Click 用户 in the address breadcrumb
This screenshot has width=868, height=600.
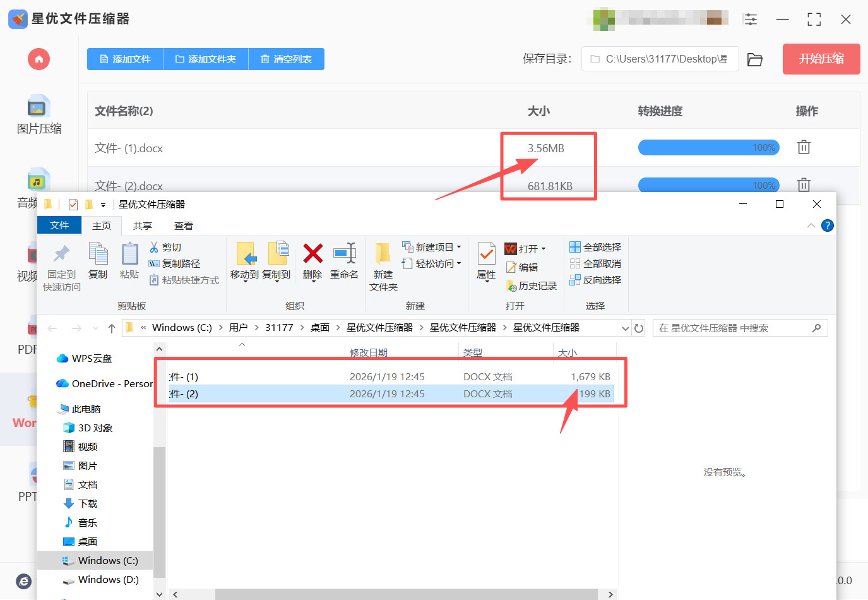[238, 328]
